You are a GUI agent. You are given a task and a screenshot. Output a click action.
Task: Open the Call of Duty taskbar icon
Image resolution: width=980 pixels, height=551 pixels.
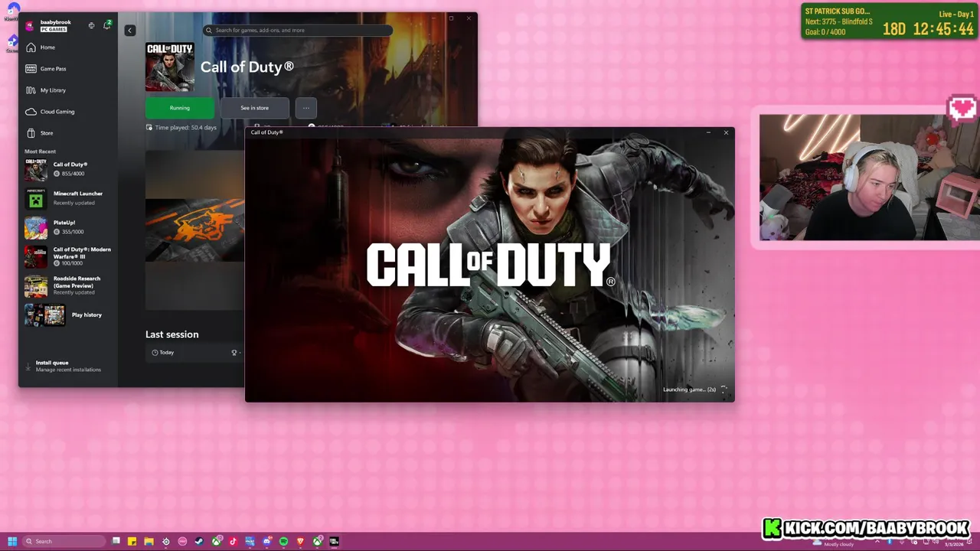click(334, 542)
